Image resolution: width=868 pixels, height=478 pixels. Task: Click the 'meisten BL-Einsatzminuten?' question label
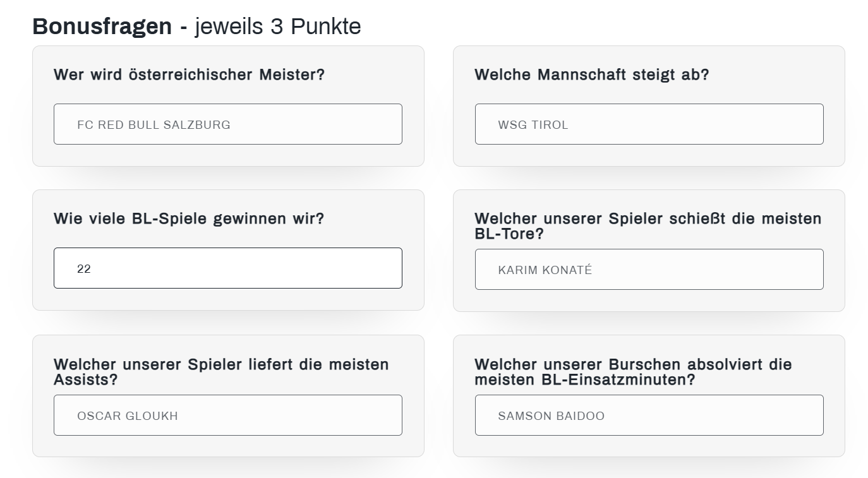coord(632,372)
